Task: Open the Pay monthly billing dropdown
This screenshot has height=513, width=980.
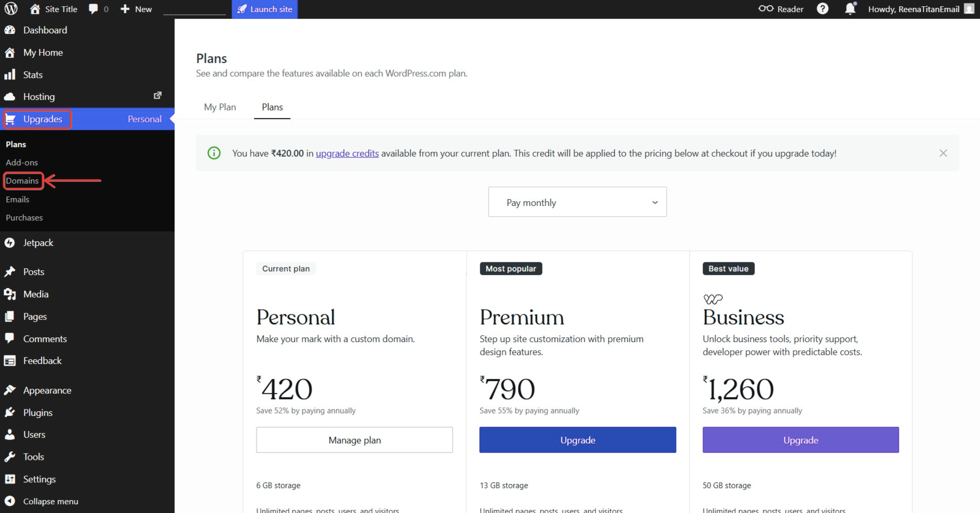Action: tap(578, 202)
